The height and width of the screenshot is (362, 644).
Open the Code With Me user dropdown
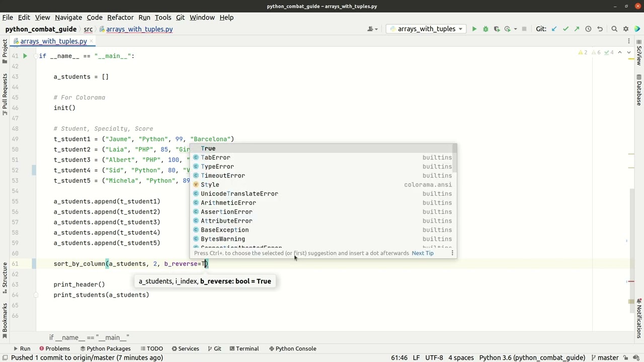(x=373, y=29)
